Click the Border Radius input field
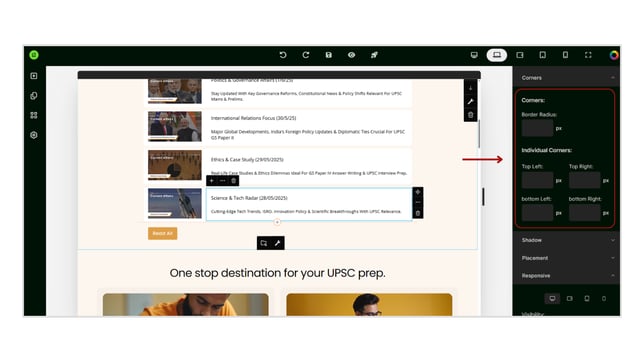The image size is (644, 362). [x=537, y=128]
